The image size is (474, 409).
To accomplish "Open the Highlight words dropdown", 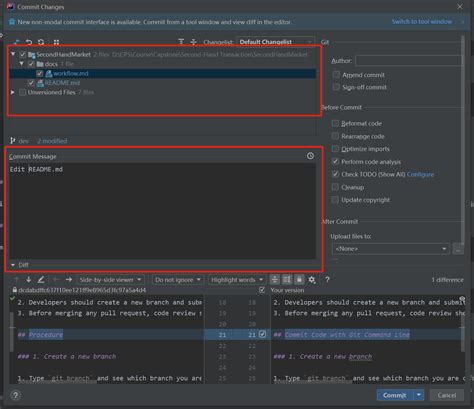I will coord(237,280).
